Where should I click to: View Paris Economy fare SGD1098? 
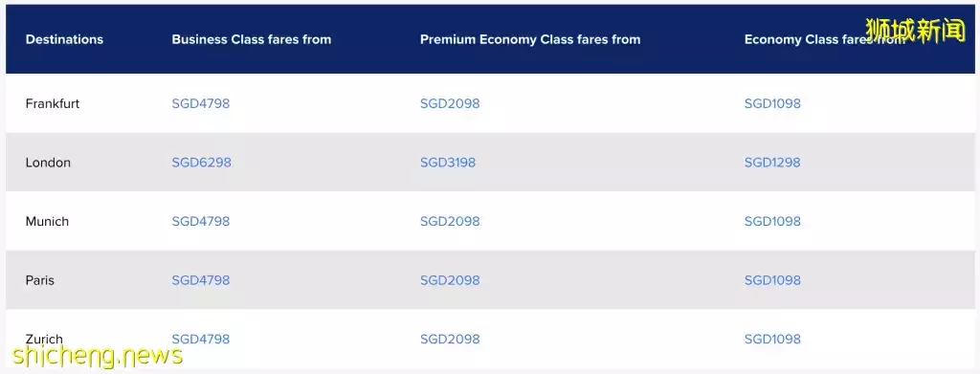pyautogui.click(x=772, y=280)
